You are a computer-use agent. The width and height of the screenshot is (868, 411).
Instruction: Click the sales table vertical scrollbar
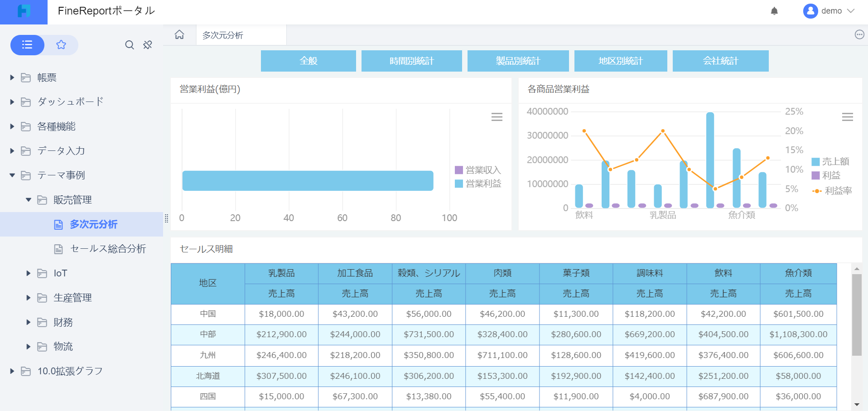pyautogui.click(x=856, y=315)
